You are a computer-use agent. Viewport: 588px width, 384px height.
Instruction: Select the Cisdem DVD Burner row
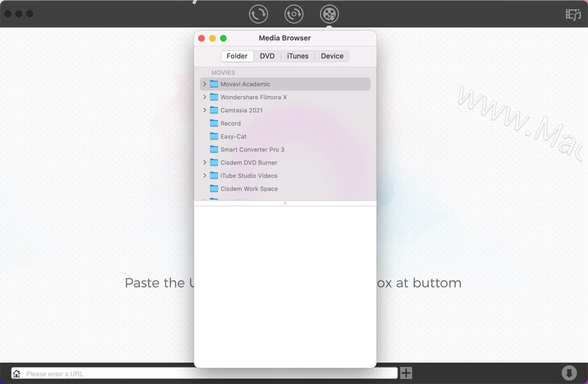(285, 163)
